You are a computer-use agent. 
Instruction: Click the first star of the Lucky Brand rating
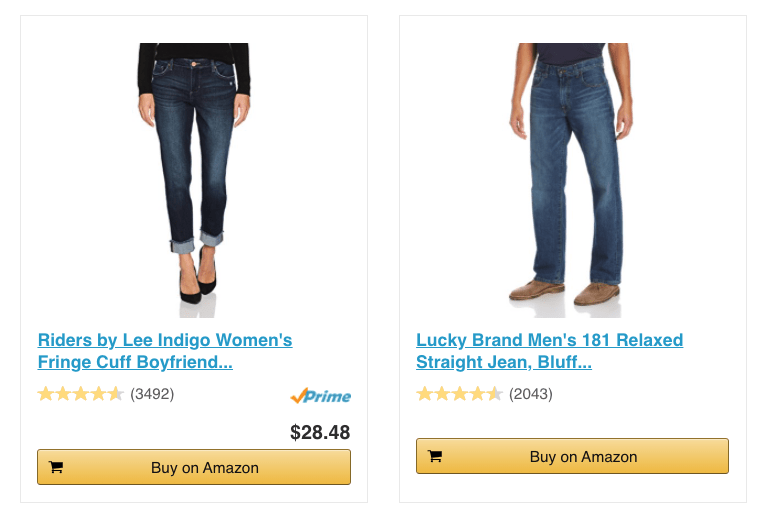(425, 394)
